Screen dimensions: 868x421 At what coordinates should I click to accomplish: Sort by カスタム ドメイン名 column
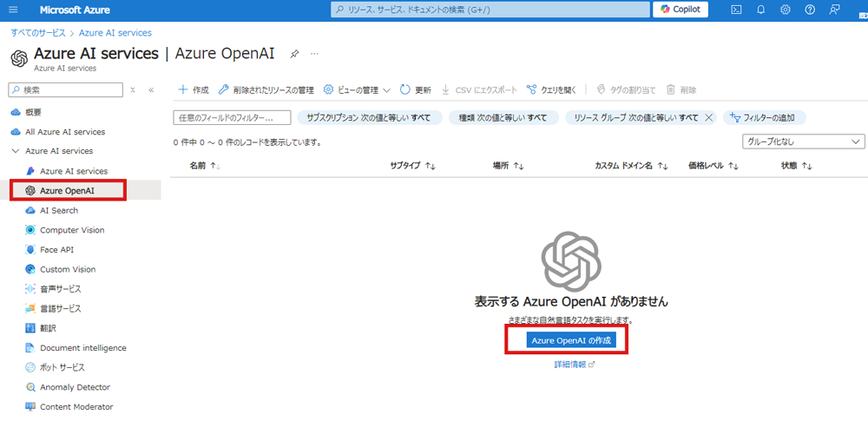[x=632, y=166]
